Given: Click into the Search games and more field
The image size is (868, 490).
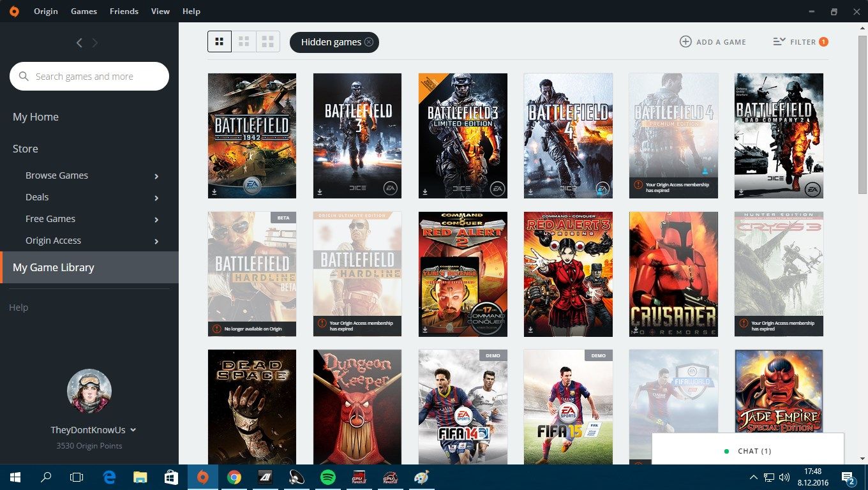Looking at the screenshot, I should pos(89,77).
